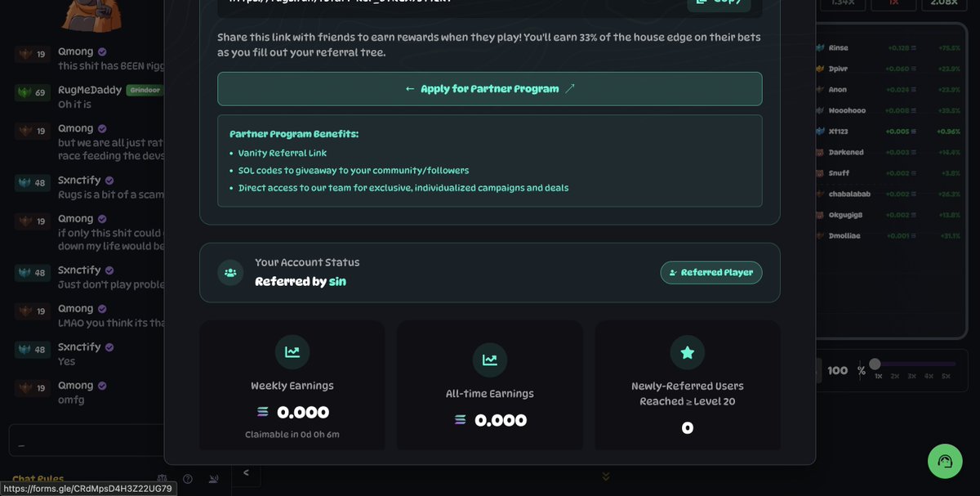Screen dimensions: 980x496
Task: Click the +0.96% value in Xt123 row
Action: [949, 131]
